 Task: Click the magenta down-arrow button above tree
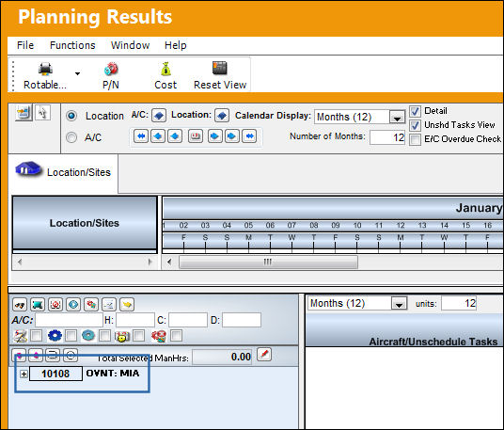(x=20, y=356)
